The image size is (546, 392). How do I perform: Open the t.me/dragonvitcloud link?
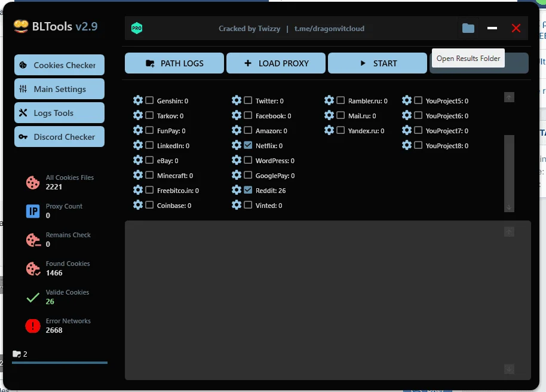click(x=329, y=29)
